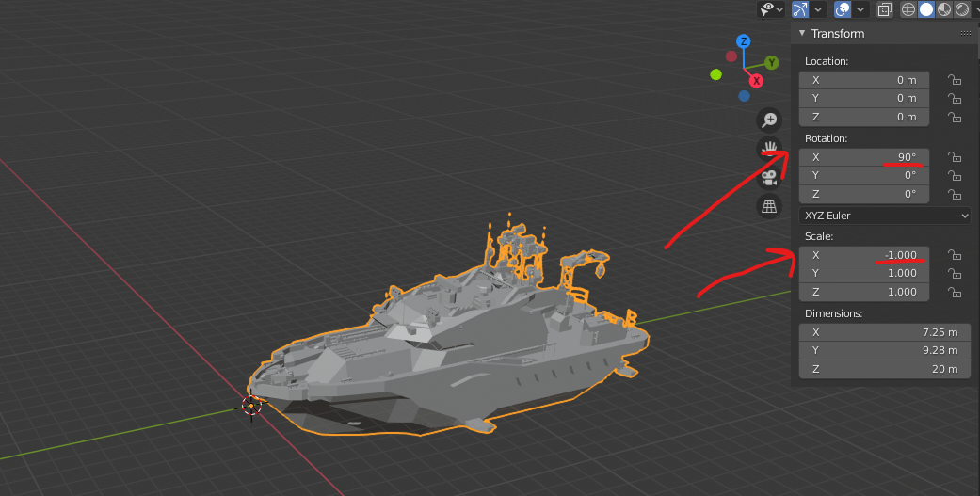Lock the Scale X value
Screen dimensions: 980x496
click(954, 255)
